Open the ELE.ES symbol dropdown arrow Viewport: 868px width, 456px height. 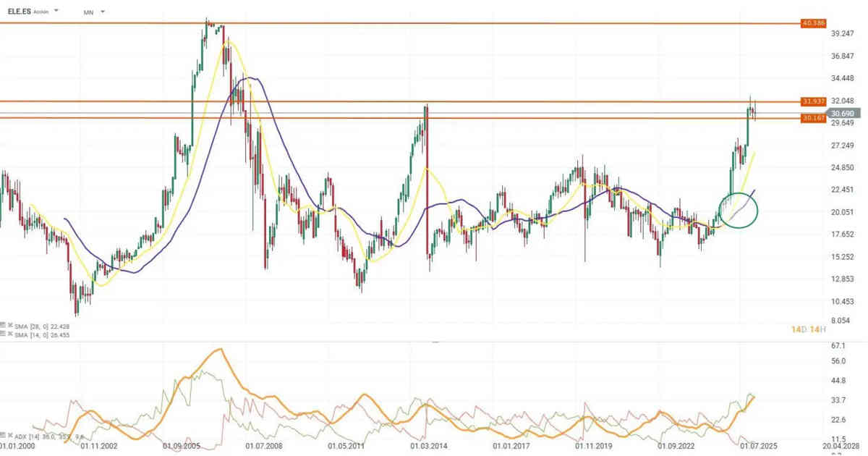coord(57,12)
